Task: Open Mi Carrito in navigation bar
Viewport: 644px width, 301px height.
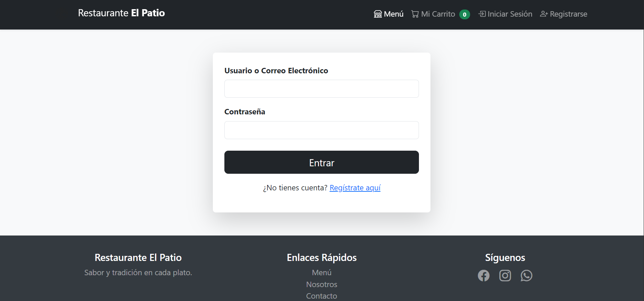Action: 438,14
